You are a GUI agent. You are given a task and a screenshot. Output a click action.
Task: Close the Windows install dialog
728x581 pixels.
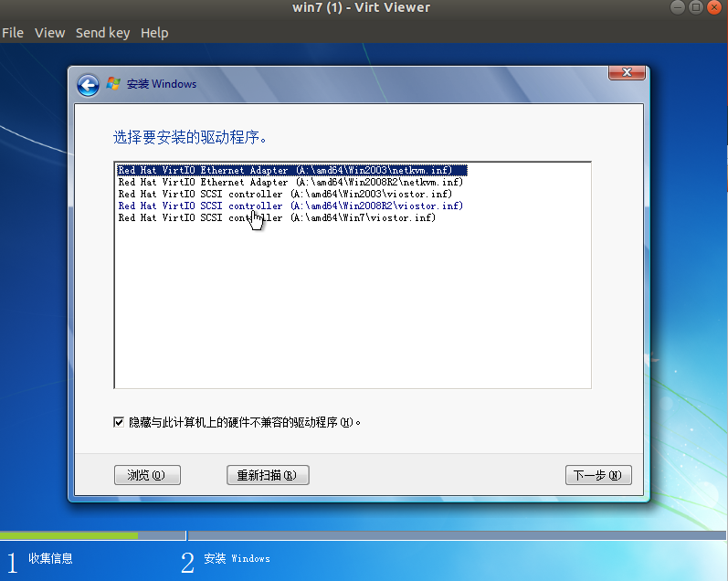coord(627,72)
